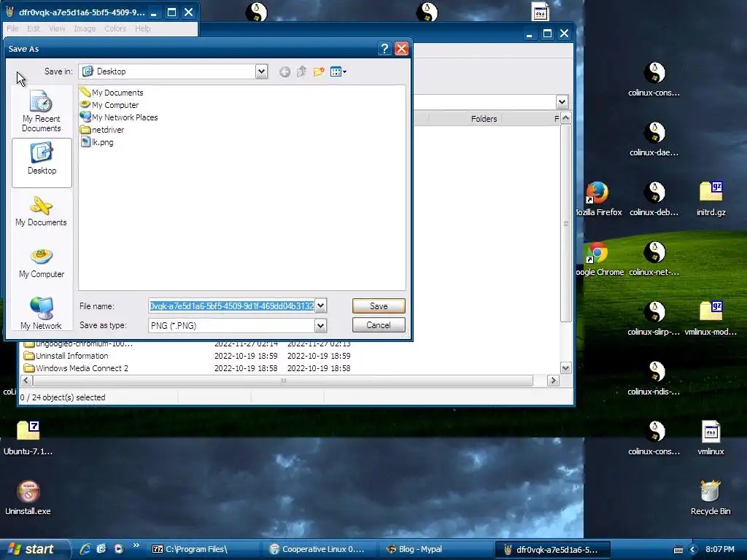Open the View menu
The height and width of the screenshot is (560, 747).
tap(57, 28)
